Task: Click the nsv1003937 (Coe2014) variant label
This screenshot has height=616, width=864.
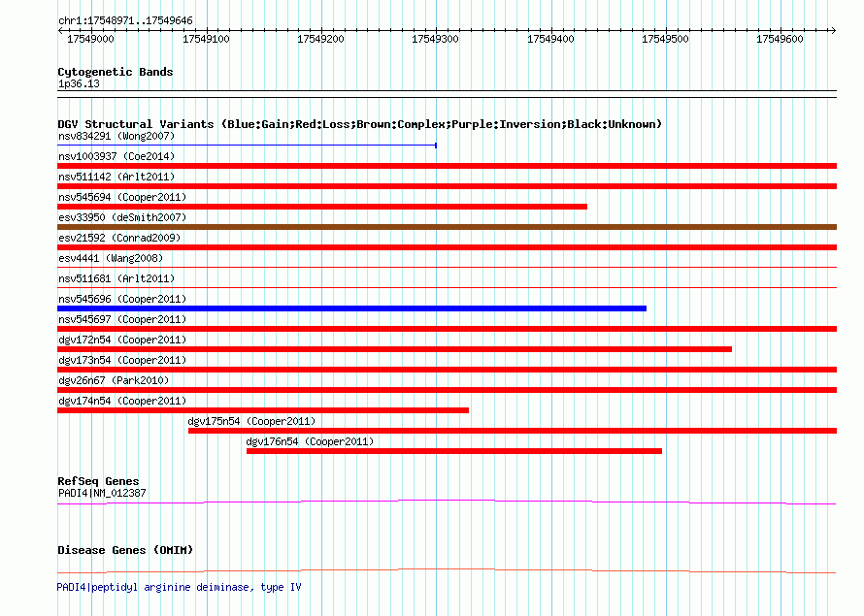Action: [116, 156]
